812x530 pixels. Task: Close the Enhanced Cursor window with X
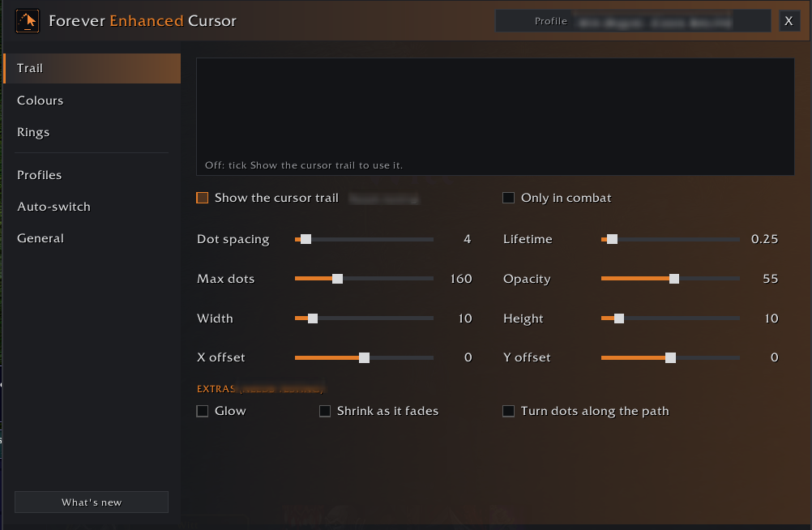coord(789,21)
